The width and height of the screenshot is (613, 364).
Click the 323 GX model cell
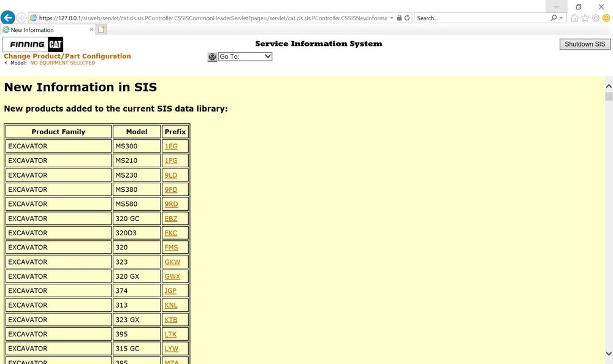137,320
